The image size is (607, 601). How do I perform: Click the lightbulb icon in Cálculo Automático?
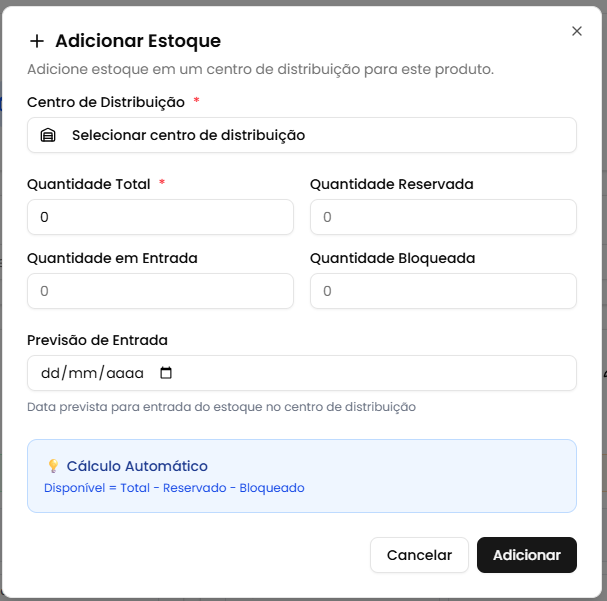click(53, 466)
